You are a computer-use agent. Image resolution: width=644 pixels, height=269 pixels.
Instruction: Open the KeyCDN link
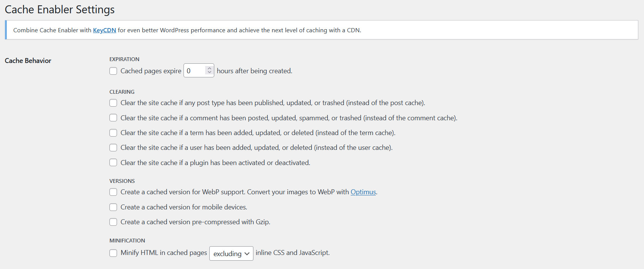104,30
